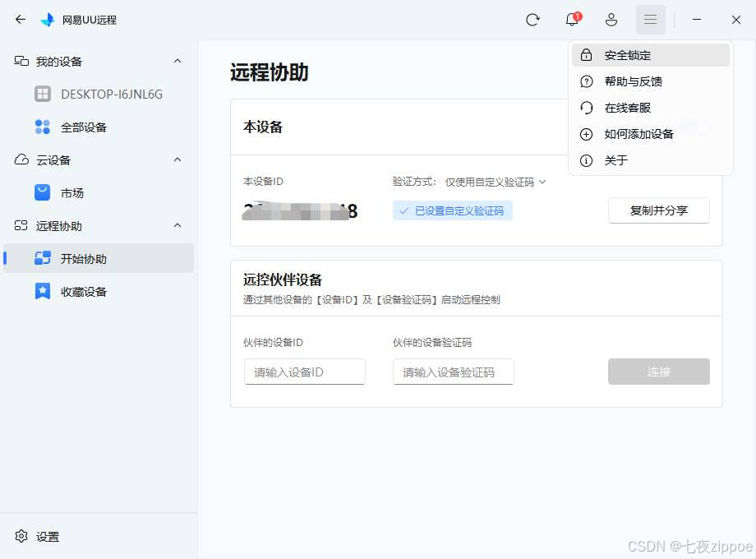The width and height of the screenshot is (756, 559).
Task: Collapse the 远程协助 section chevron
Action: 177,226
